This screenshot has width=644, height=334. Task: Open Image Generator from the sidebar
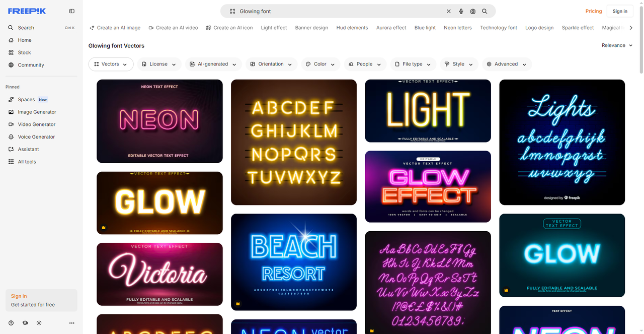click(x=37, y=112)
